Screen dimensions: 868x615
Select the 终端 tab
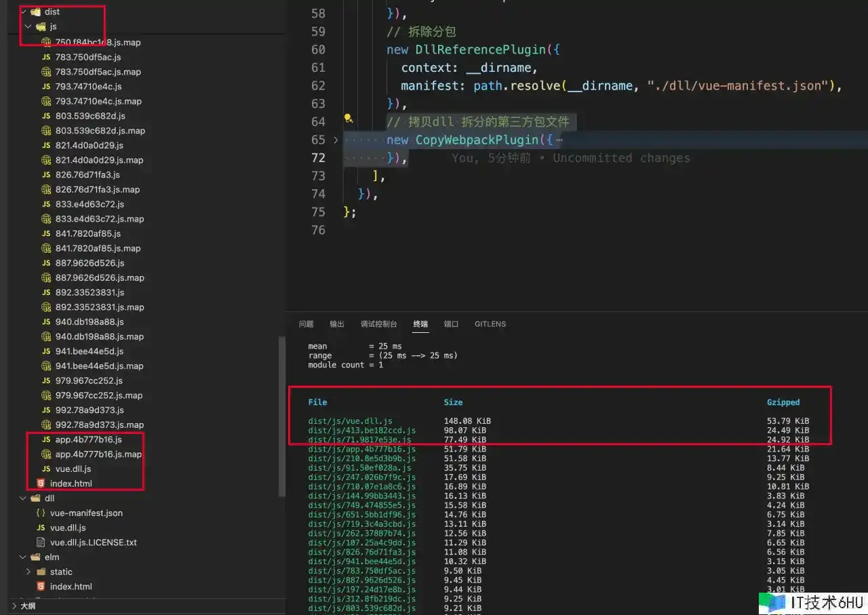pos(420,324)
